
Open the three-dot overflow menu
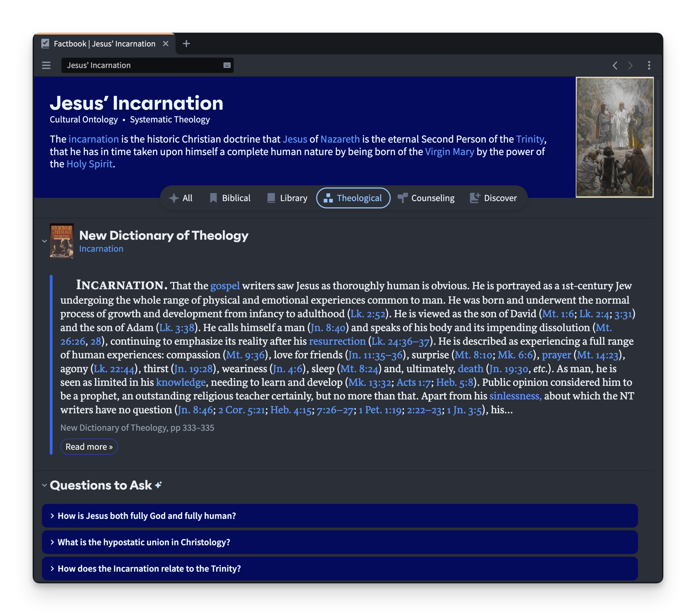pyautogui.click(x=649, y=65)
